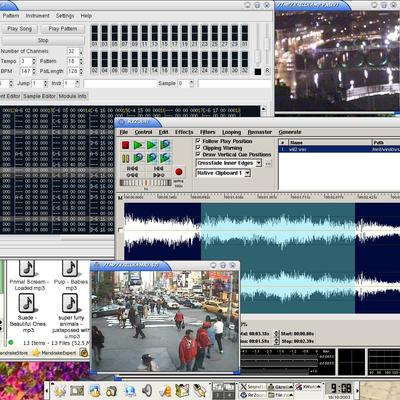Open the Generate menu in ReZound
Screen dimensions: 400x400
pyautogui.click(x=290, y=132)
